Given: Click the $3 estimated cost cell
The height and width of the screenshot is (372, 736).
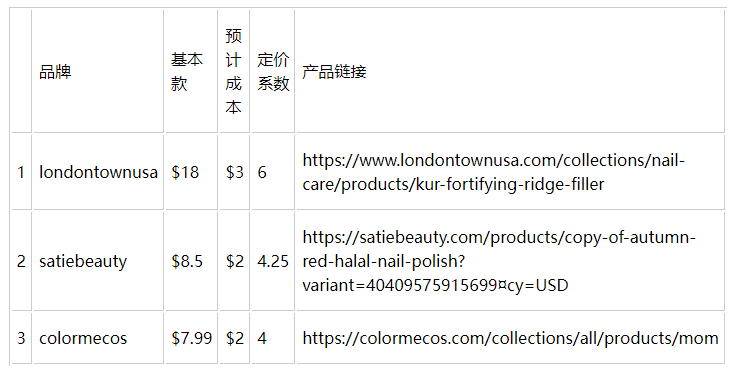Looking at the screenshot, I should (x=234, y=172).
